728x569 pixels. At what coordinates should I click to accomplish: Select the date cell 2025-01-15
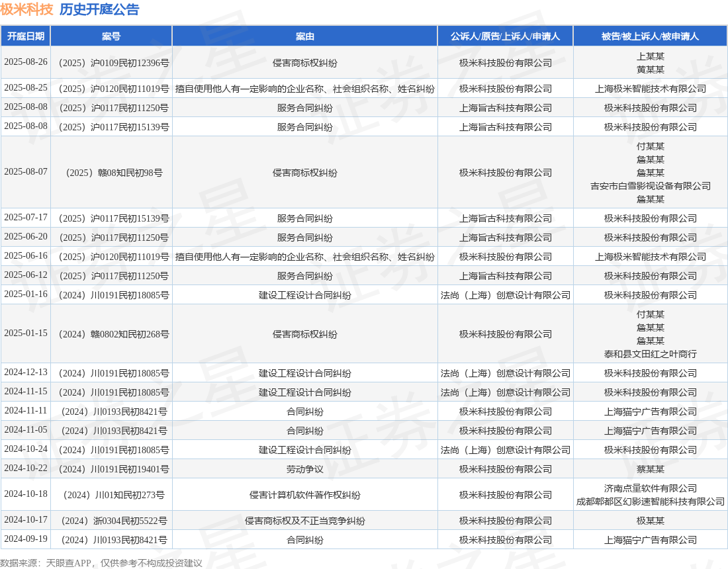tap(26, 333)
